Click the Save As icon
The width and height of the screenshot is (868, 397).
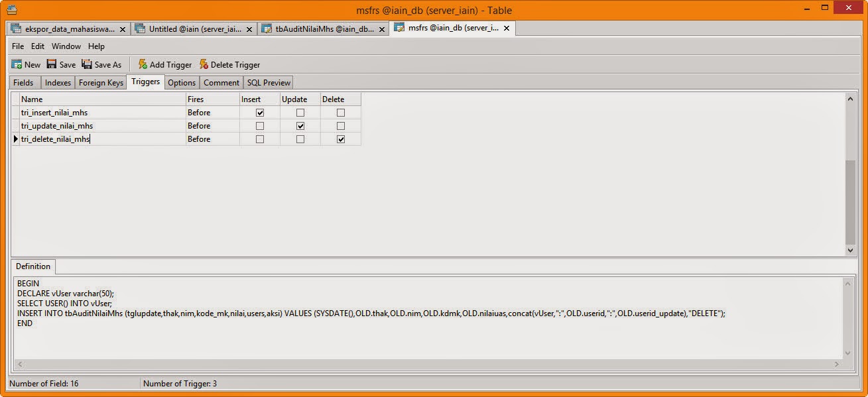(x=87, y=64)
